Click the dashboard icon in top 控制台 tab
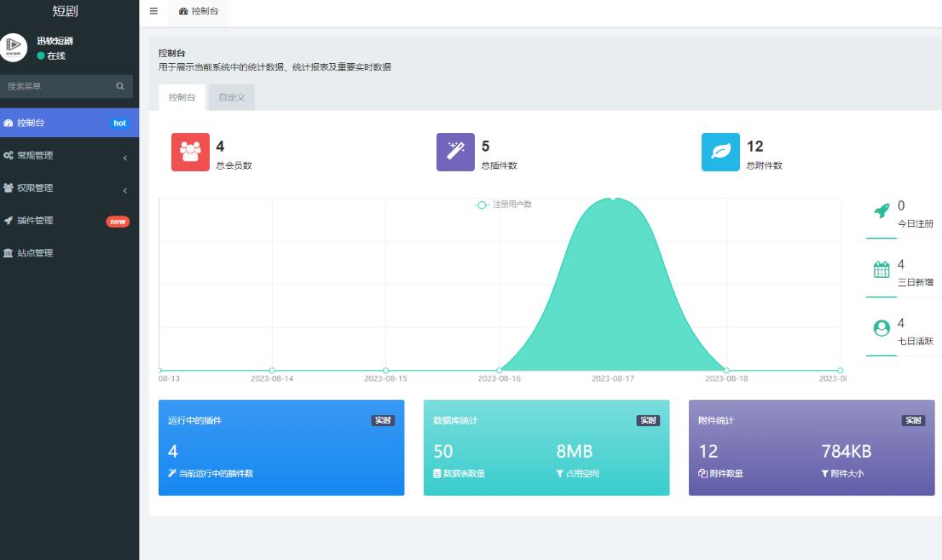The height and width of the screenshot is (560, 942). (x=183, y=11)
